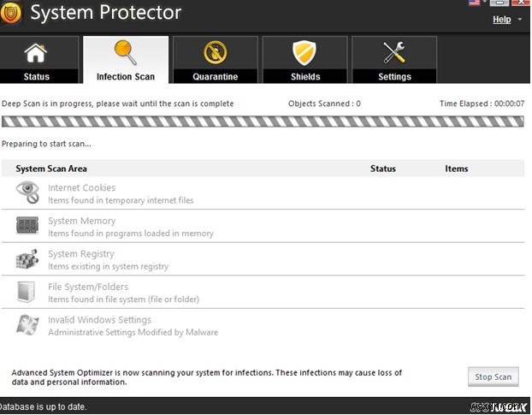The image size is (532, 415).
Task: Click the File System/Folders icon
Action: [27, 292]
